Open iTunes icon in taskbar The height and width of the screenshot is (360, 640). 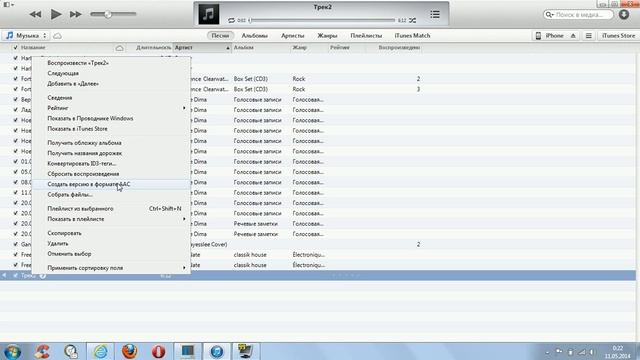217,351
